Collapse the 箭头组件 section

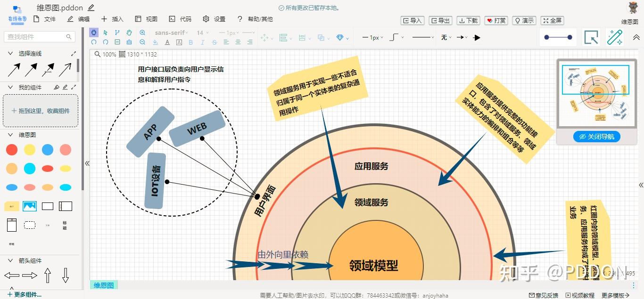(x=10, y=260)
